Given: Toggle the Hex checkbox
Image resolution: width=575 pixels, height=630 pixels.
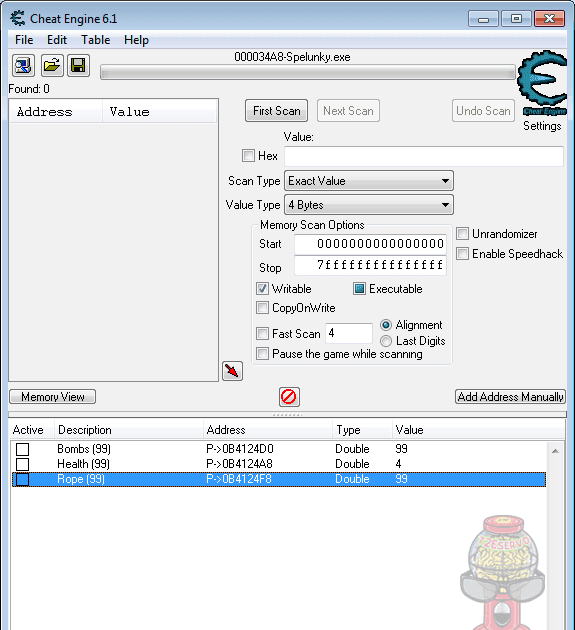Looking at the screenshot, I should click(x=248, y=155).
